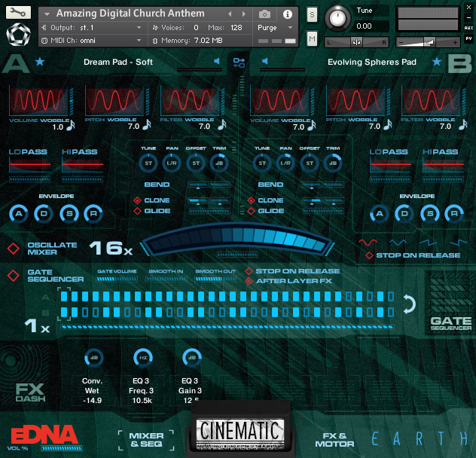Click the Conv. Wet knob

click(94, 359)
